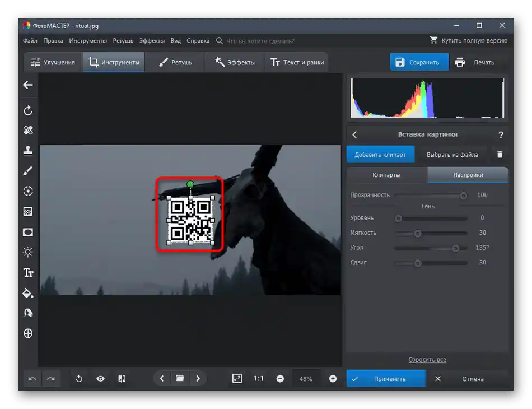Select the correction brush tool
Viewport: 532px width, 409px height.
tap(28, 171)
